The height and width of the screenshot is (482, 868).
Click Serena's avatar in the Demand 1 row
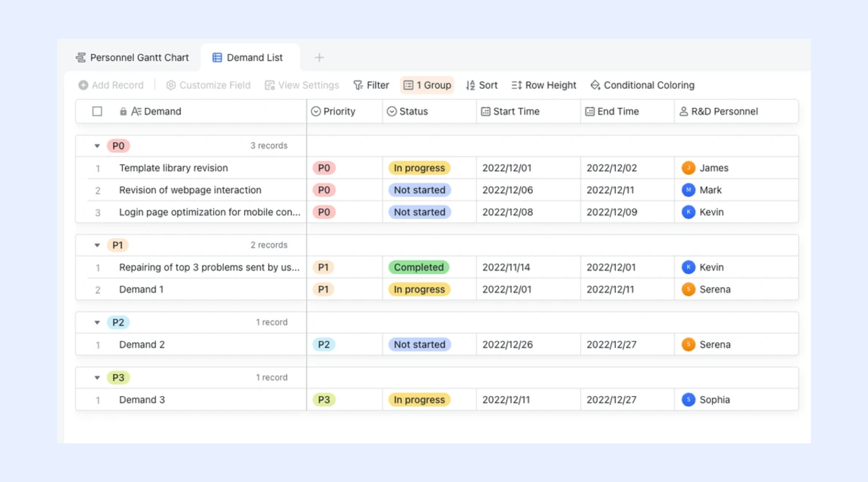tap(688, 289)
